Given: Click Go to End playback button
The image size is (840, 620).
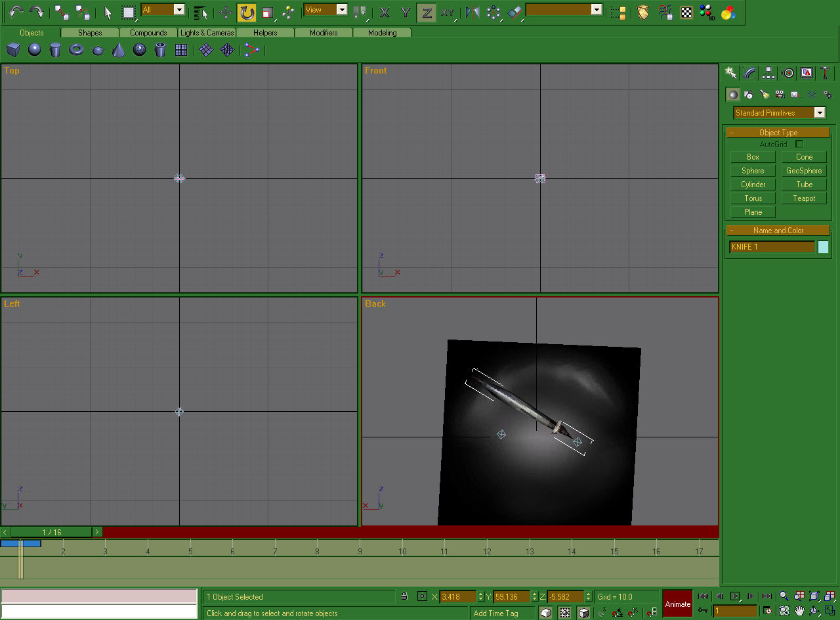Looking at the screenshot, I should pyautogui.click(x=766, y=596).
